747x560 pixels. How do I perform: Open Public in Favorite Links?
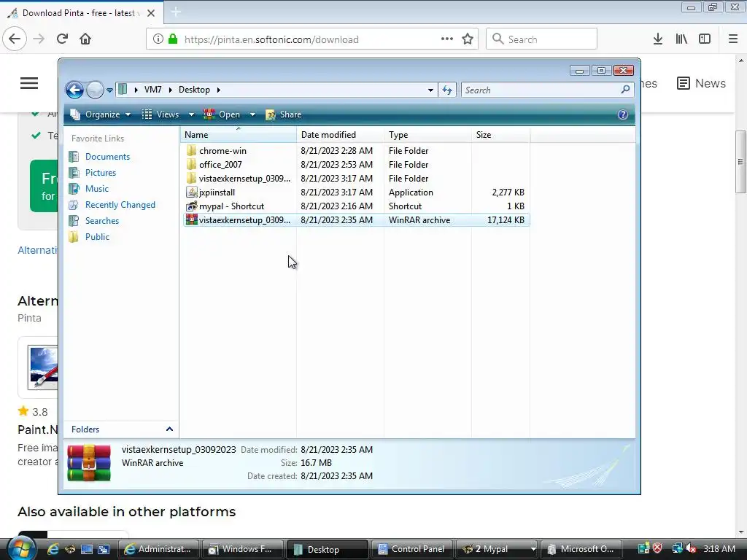97,237
